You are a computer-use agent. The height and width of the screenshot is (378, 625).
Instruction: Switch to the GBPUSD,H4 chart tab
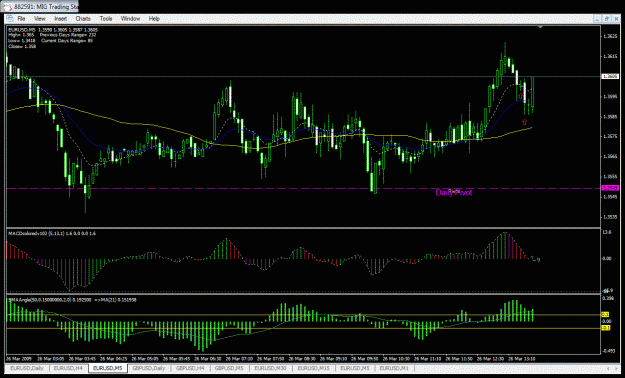190,368
